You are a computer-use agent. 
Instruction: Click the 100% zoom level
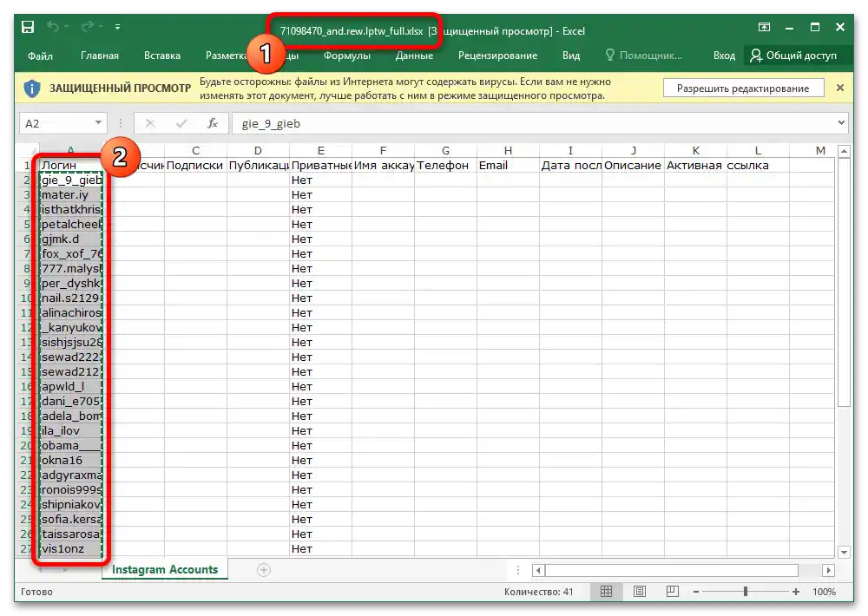(x=825, y=592)
